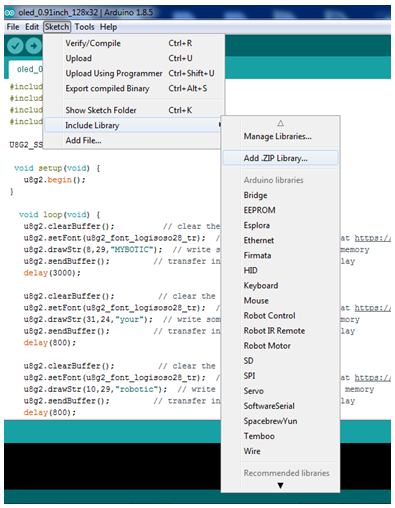395x508 pixels.
Task: Include the Robot IR Remote library
Action: [280, 331]
